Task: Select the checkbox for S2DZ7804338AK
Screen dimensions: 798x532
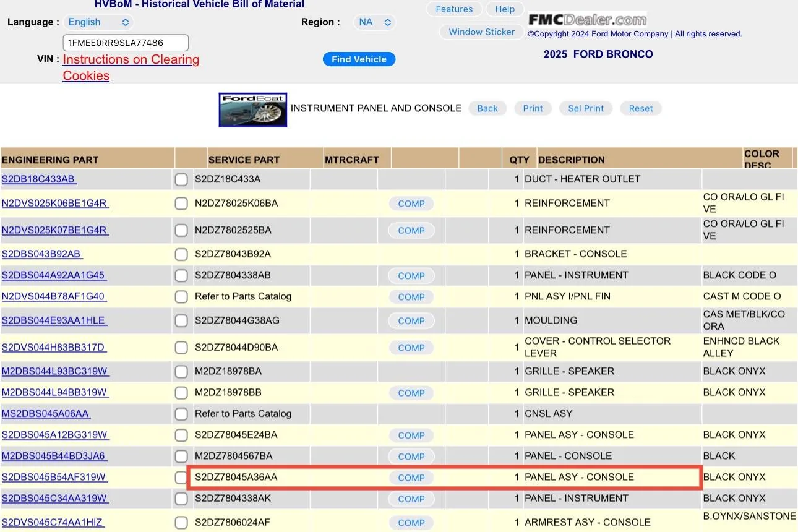Action: point(181,499)
